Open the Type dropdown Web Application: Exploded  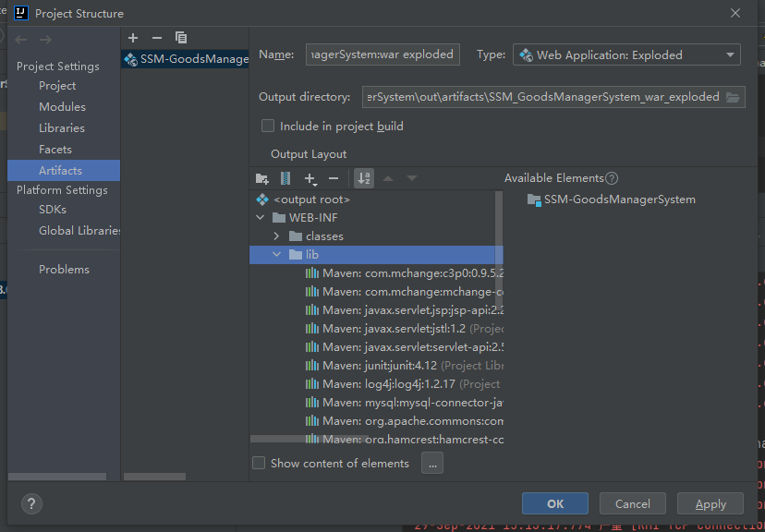point(626,54)
